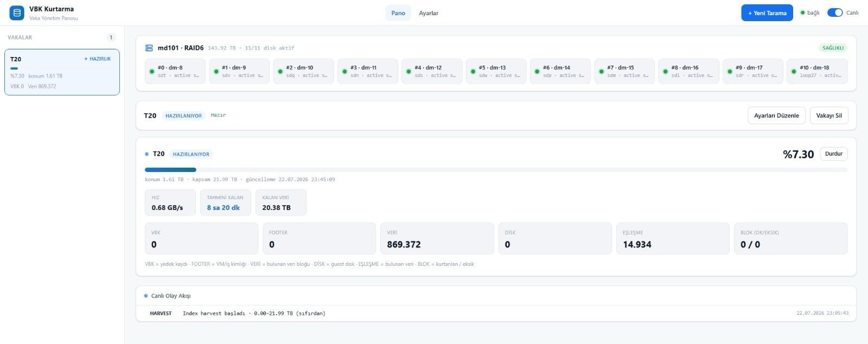
Task: Toggle the Canlı live switch
Action: click(835, 12)
